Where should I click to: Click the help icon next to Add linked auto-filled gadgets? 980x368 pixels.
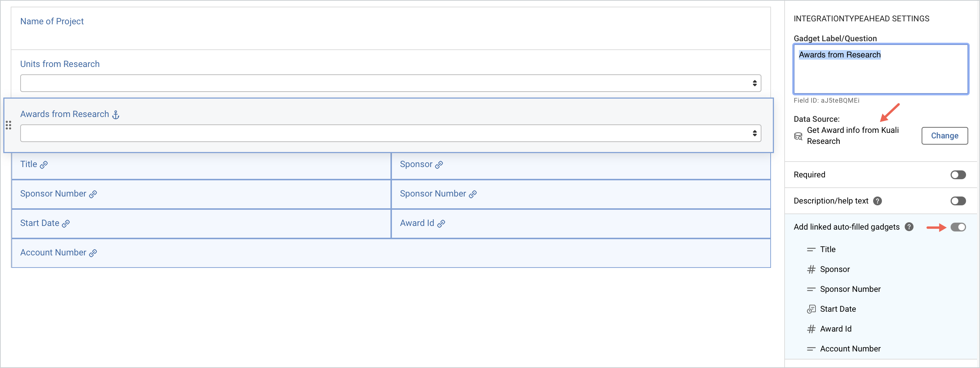(x=909, y=227)
